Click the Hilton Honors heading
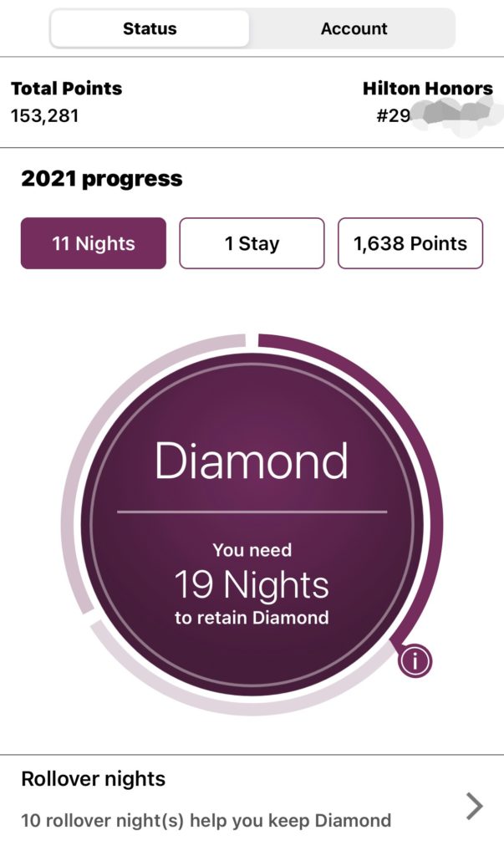Viewport: 504px width, 856px height. point(427,89)
